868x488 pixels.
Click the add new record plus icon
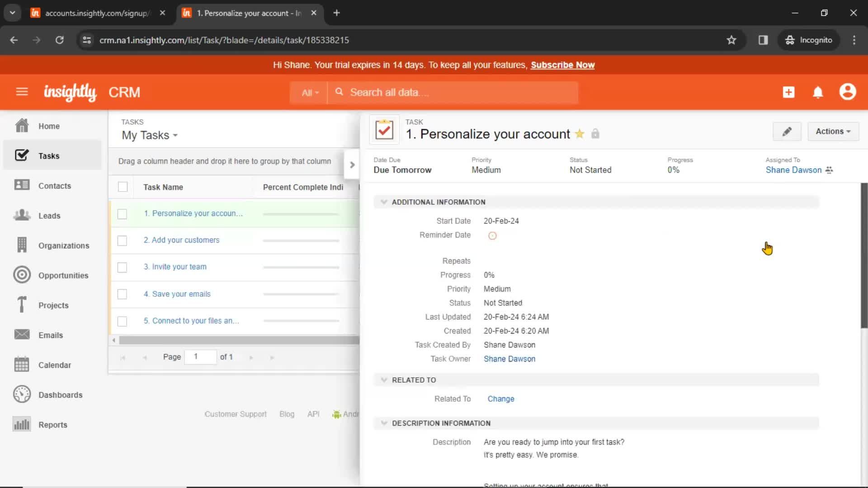788,92
